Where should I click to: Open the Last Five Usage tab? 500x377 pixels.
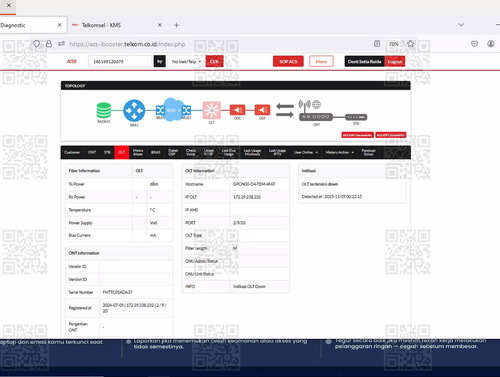click(x=229, y=152)
